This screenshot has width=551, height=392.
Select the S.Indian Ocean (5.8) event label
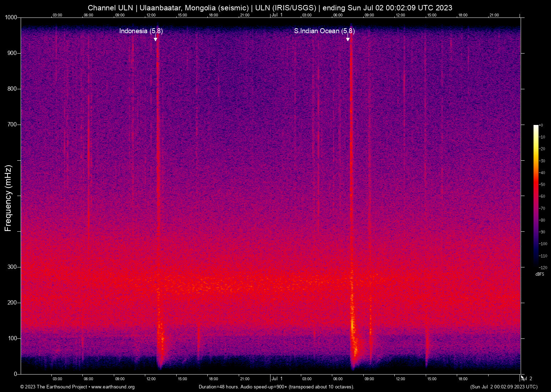click(324, 31)
